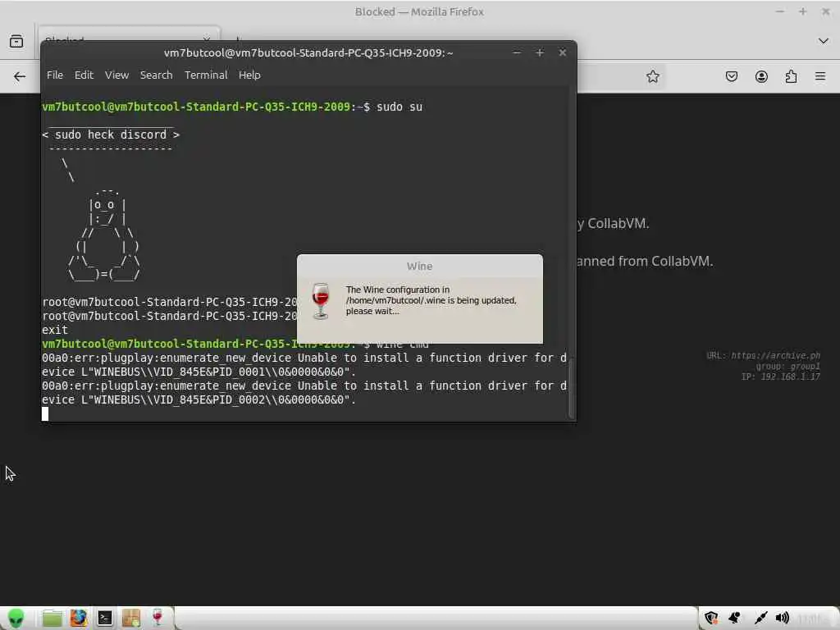Switch to the terminal taskbar icon
The image size is (840, 630).
pos(104,619)
